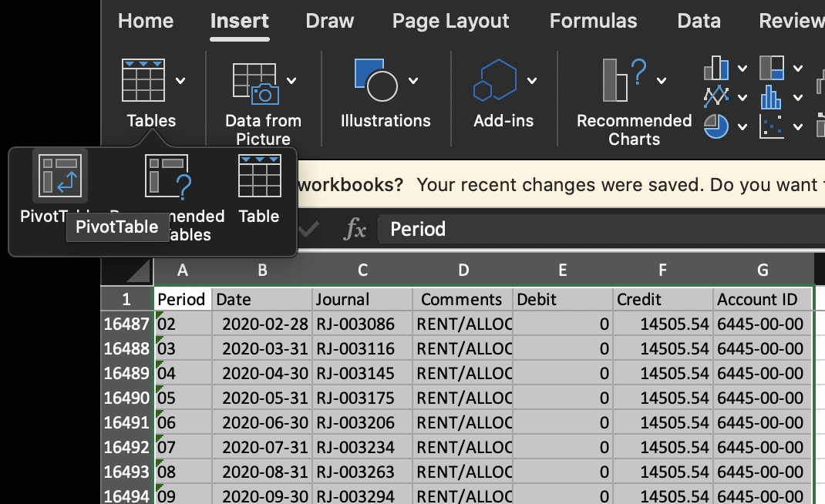Expand the hierarchy chart dropdown arrow
This screenshot has height=504, width=825.
[x=798, y=69]
